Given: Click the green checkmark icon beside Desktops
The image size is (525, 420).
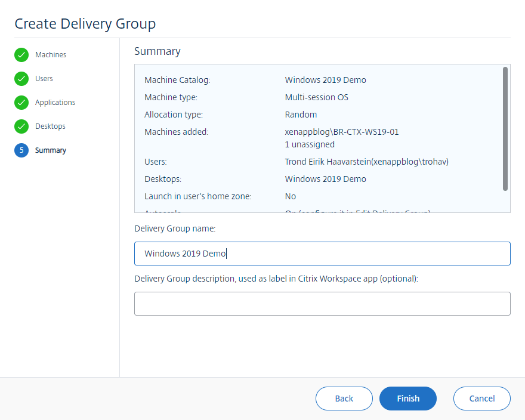Looking at the screenshot, I should point(21,126).
